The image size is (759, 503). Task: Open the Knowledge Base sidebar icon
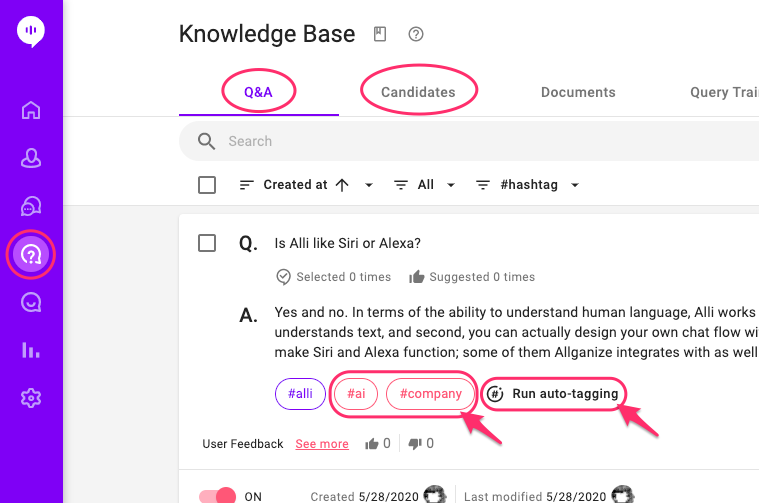31,255
